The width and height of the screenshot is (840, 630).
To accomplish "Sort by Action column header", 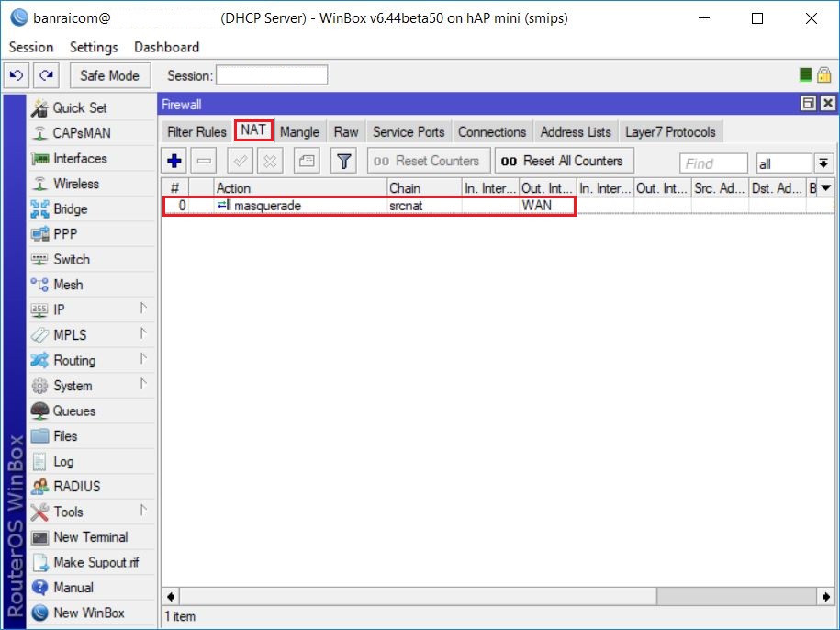I will click(x=300, y=188).
